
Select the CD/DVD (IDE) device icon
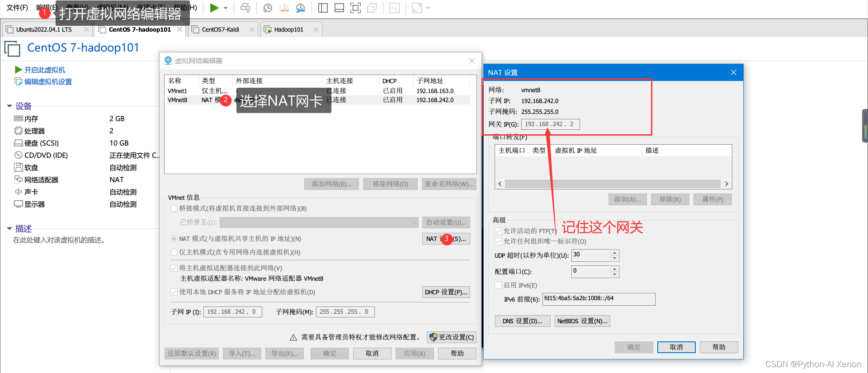(x=19, y=155)
